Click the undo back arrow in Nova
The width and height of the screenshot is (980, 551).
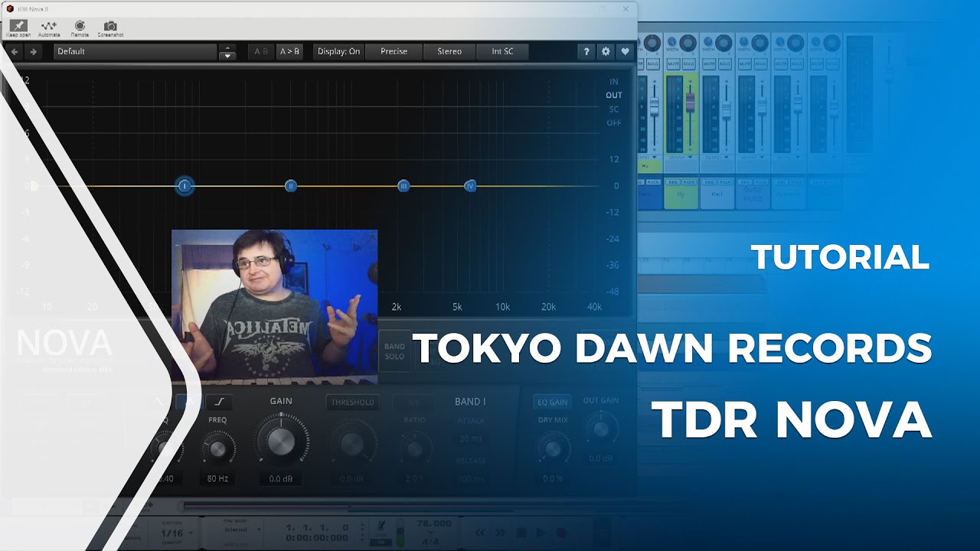click(15, 51)
